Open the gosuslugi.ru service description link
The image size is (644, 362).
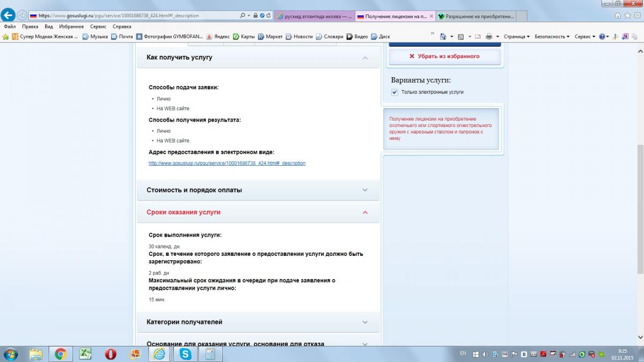[227, 163]
